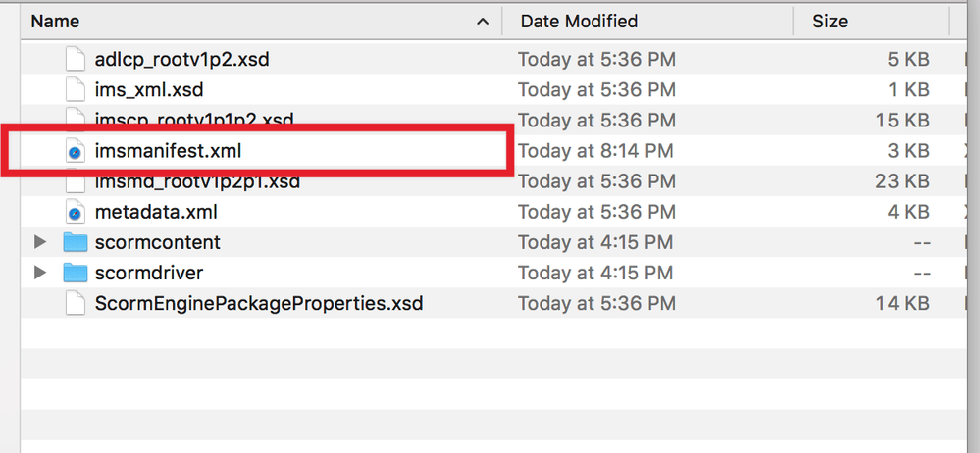Select the ScormEnginePackageProperties.xsd file name
Viewport: 980px width, 453px height.
[x=259, y=304]
